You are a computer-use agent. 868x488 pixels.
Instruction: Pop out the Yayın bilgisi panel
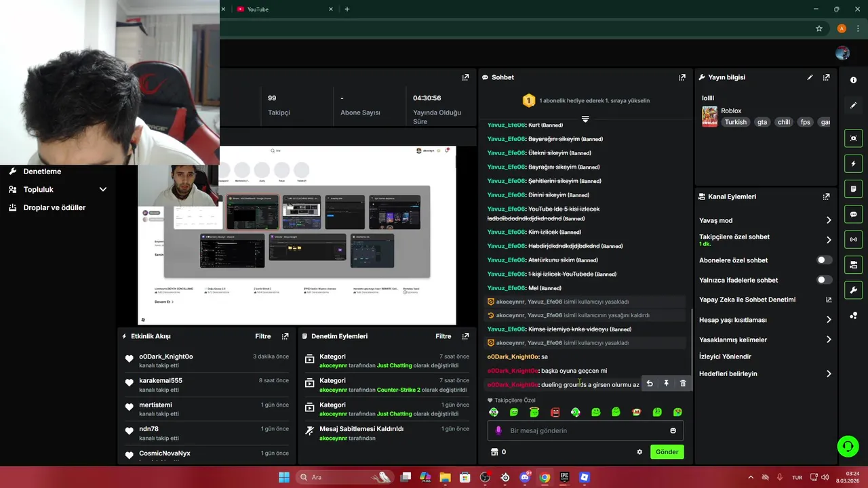(x=826, y=77)
